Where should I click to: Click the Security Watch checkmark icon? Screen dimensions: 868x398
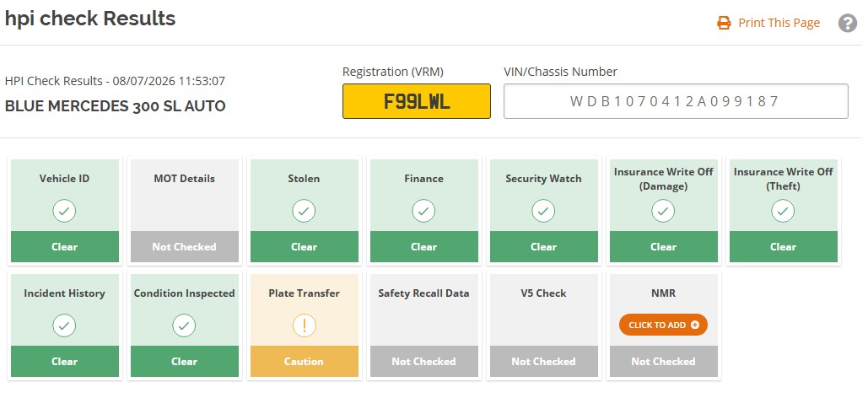click(x=543, y=211)
